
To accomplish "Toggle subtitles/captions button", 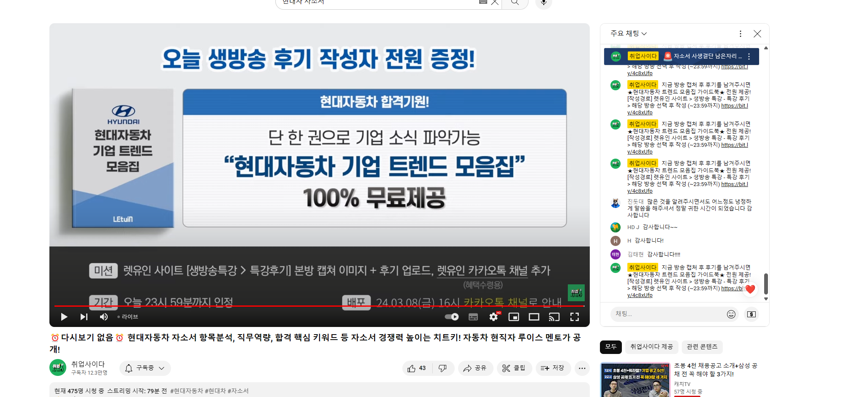I will 473,317.
